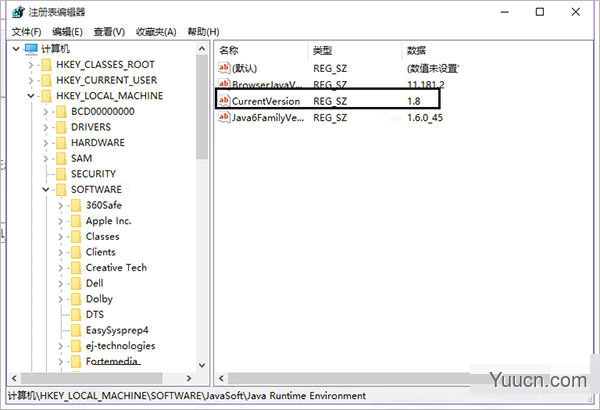Click the DTS folder icon
Screen dimensions: 600x410
[x=76, y=315]
